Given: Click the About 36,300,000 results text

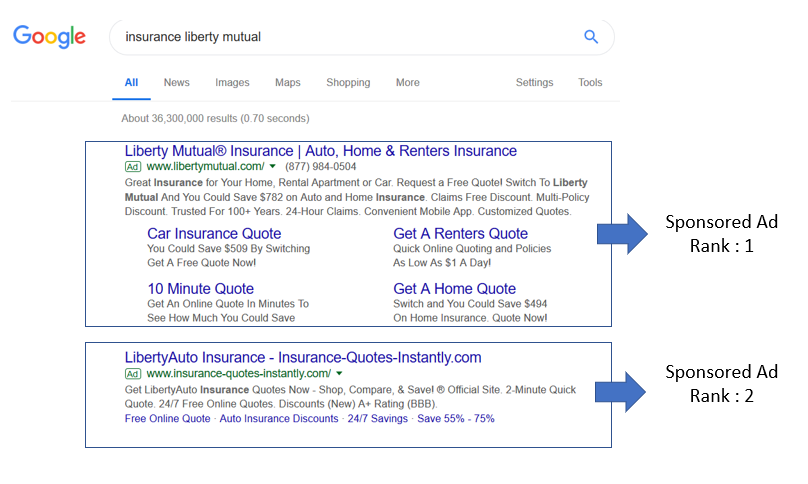Looking at the screenshot, I should pyautogui.click(x=215, y=119).
